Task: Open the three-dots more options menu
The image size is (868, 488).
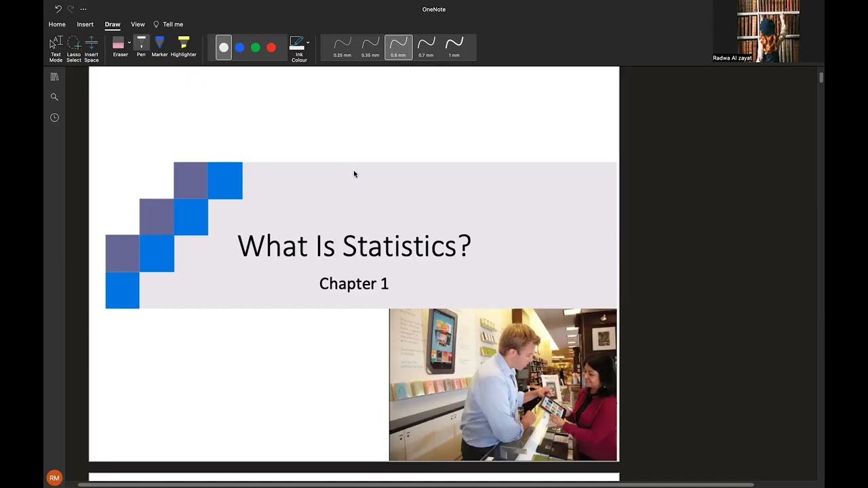Action: pyautogui.click(x=83, y=9)
